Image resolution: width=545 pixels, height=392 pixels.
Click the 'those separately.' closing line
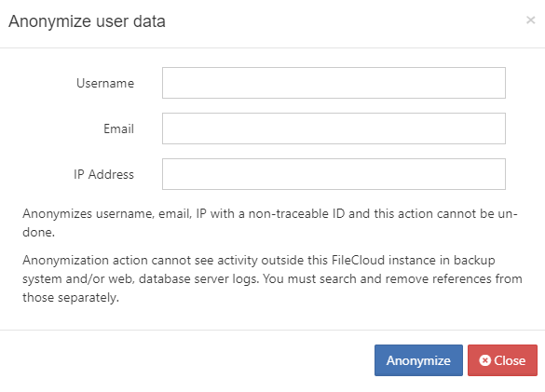[x=71, y=298]
